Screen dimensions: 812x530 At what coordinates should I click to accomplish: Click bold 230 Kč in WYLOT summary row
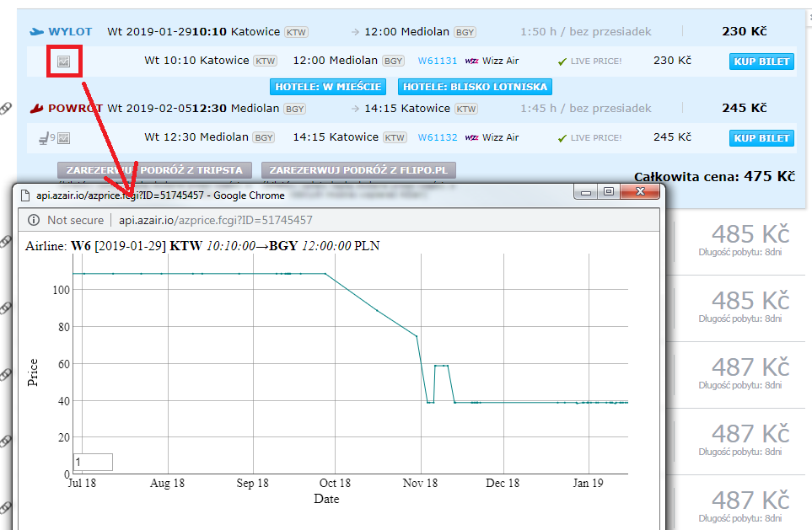click(745, 31)
